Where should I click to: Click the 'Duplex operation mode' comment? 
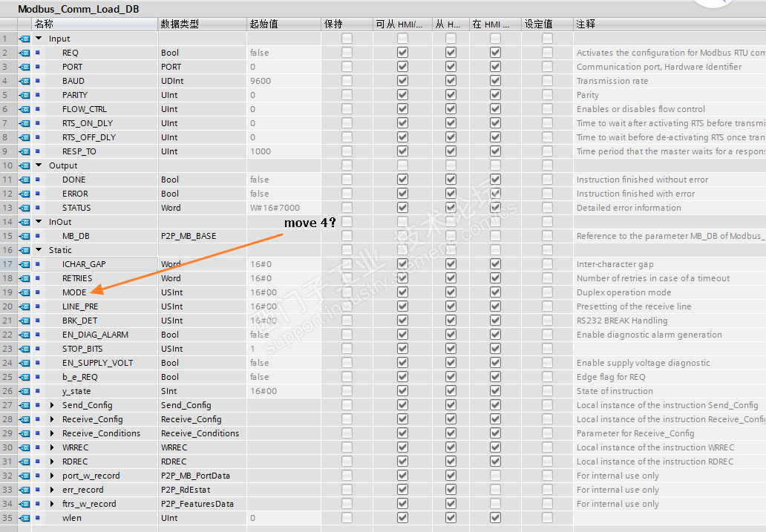[623, 292]
